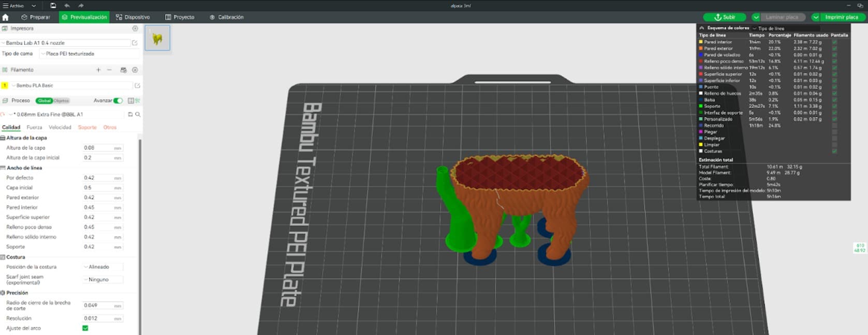Click the save project icon

53,5
